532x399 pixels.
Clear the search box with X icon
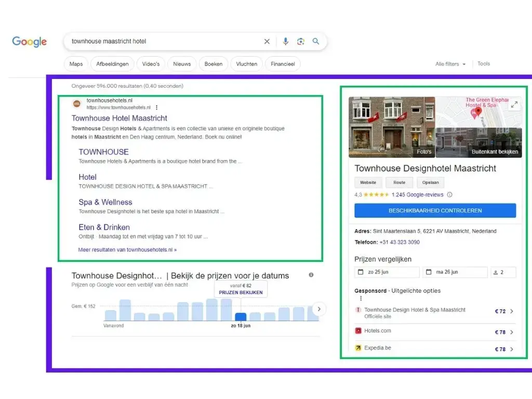click(x=267, y=42)
